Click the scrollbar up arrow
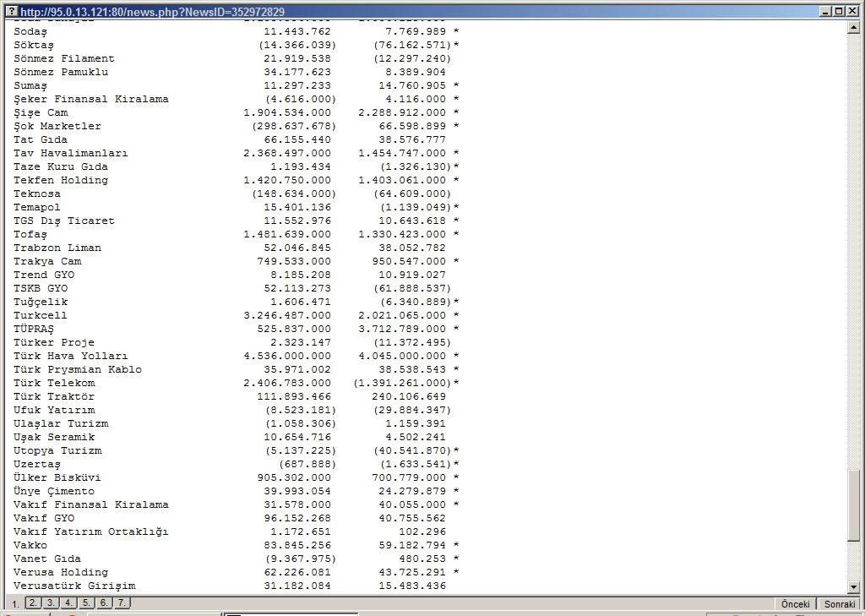865x616 pixels. click(853, 26)
